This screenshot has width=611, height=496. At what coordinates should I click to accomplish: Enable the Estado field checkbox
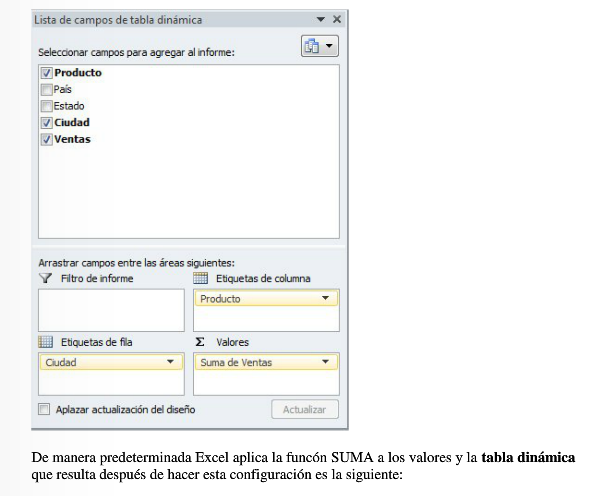[x=47, y=106]
